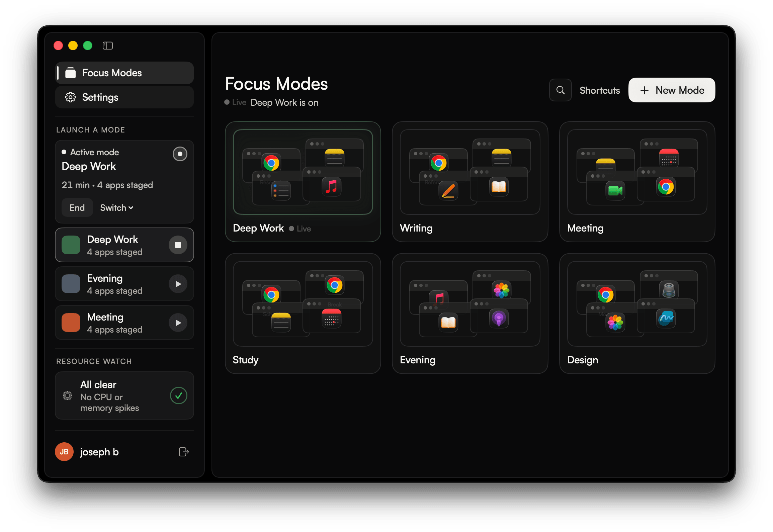773x532 pixels.
Task: Click the New Mode button
Action: [x=672, y=90]
